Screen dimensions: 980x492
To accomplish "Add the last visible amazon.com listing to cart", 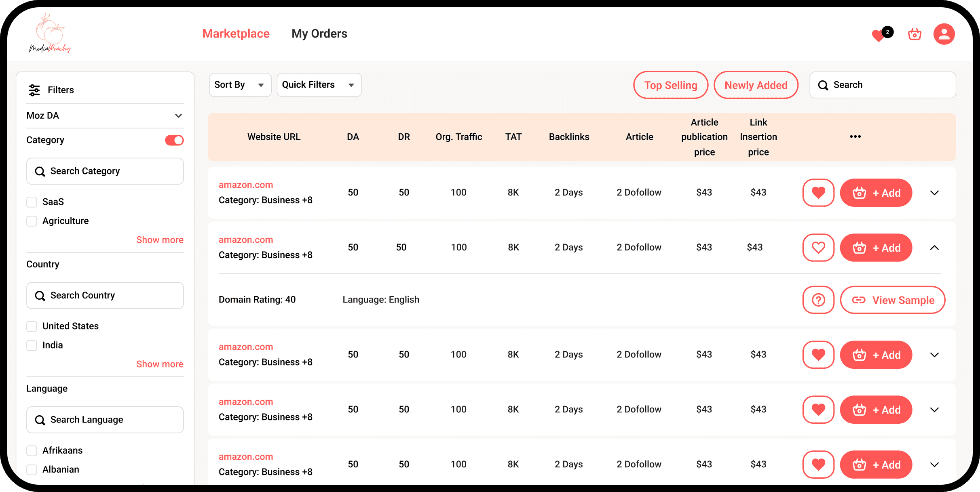I will [x=876, y=465].
